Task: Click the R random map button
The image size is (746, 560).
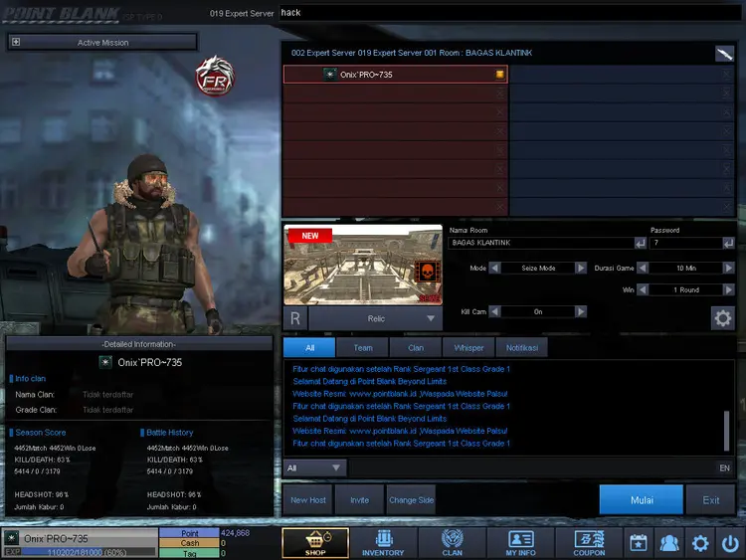Action: click(295, 318)
